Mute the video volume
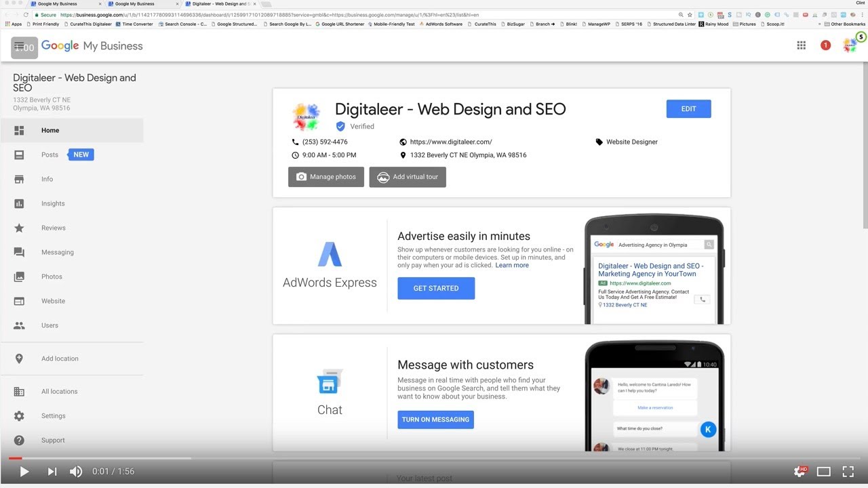The image size is (868, 488). (x=76, y=472)
